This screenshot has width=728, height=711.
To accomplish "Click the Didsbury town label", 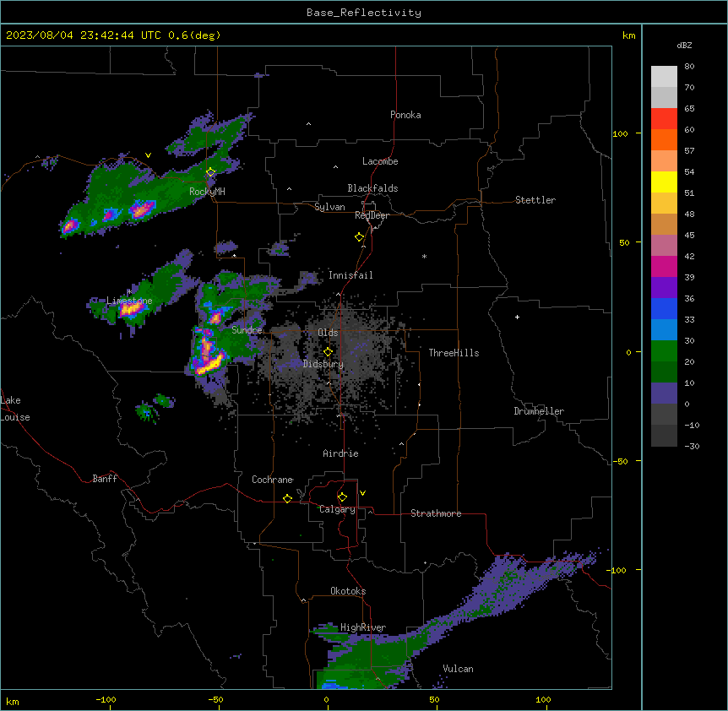I will click(323, 364).
